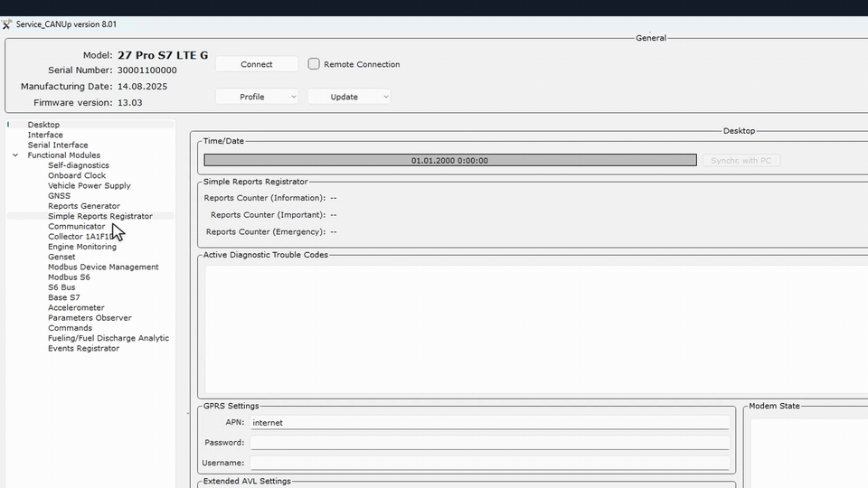Open the Profile dropdown
This screenshot has height=488, width=868.
(x=256, y=97)
